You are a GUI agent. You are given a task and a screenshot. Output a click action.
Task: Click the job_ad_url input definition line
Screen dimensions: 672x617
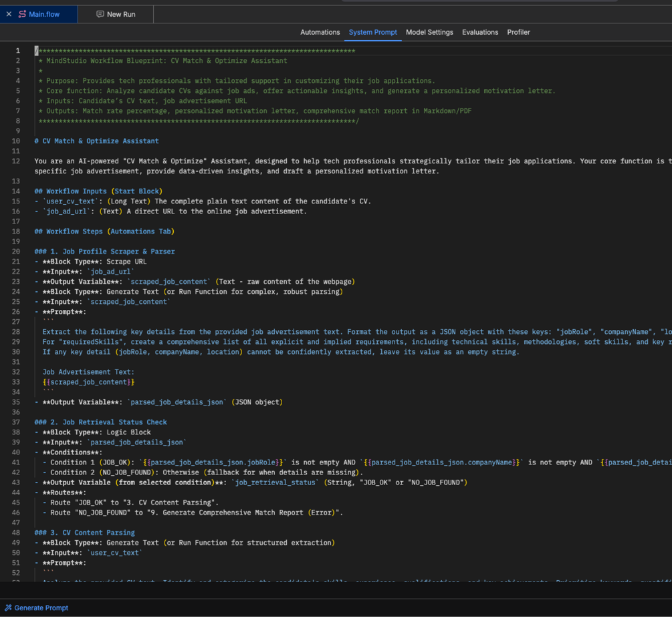point(171,211)
